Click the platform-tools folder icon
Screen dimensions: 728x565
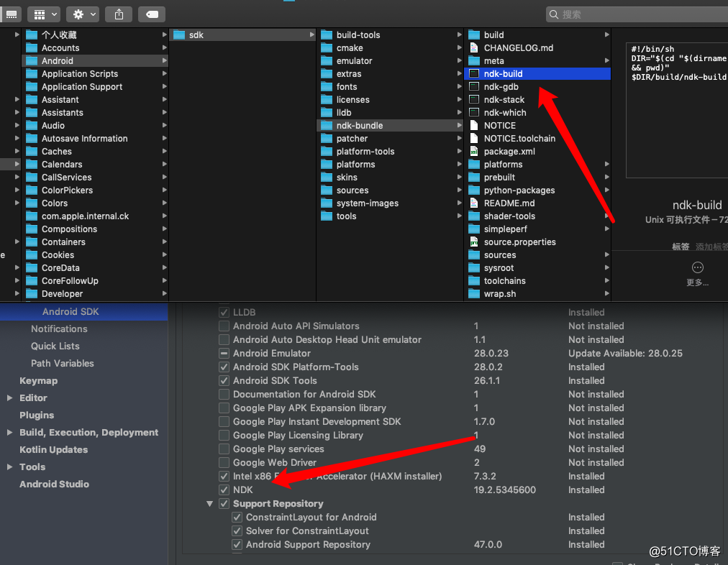coord(327,151)
